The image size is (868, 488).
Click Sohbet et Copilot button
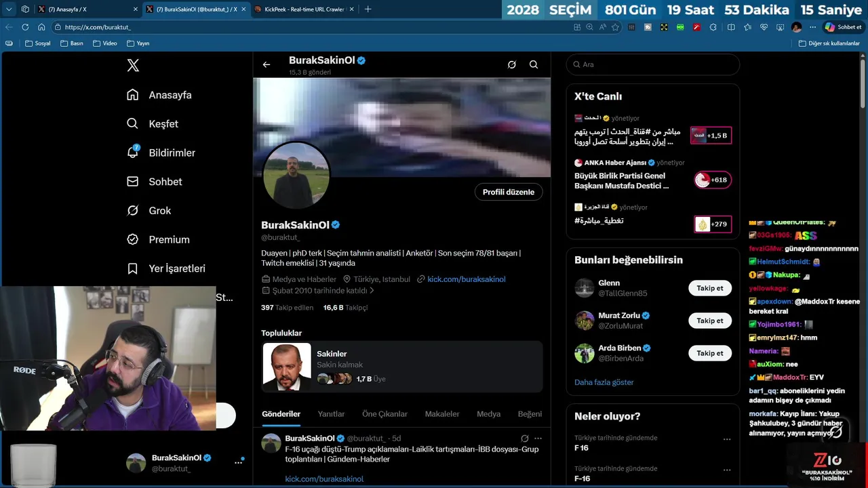click(843, 27)
